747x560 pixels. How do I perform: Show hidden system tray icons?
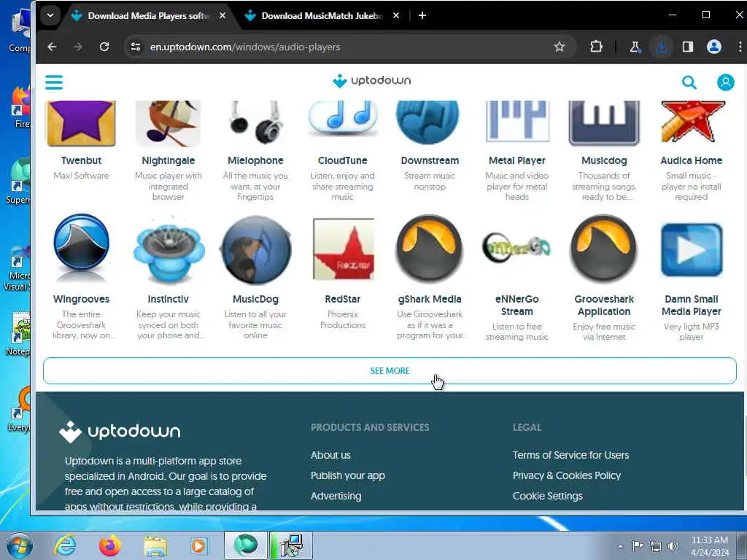coord(620,546)
